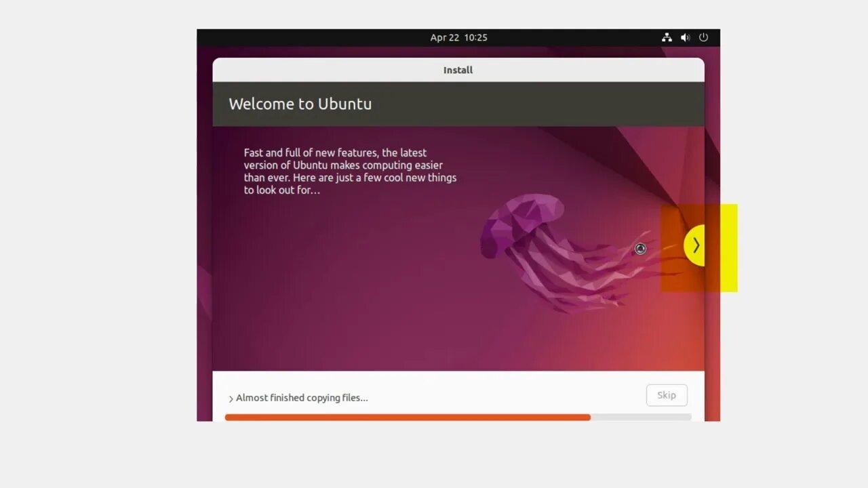
Task: Expand installation details arrow beside copying files
Action: (x=231, y=399)
